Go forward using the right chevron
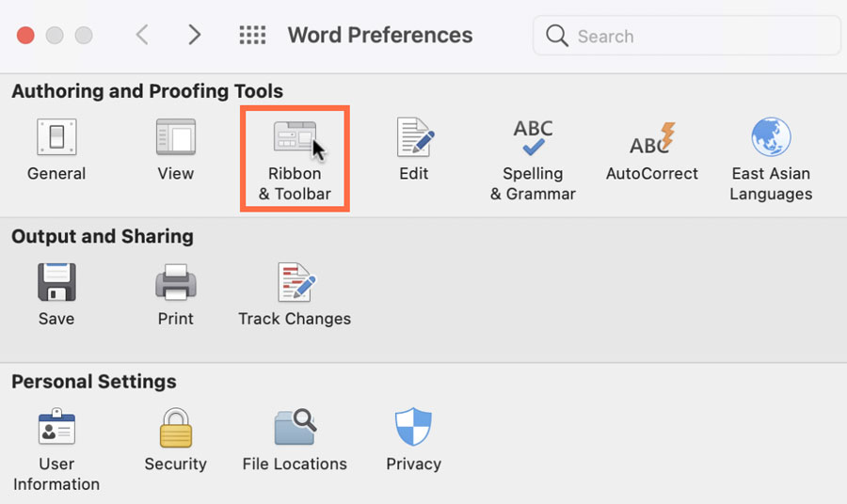The width and height of the screenshot is (847, 504). 195,36
